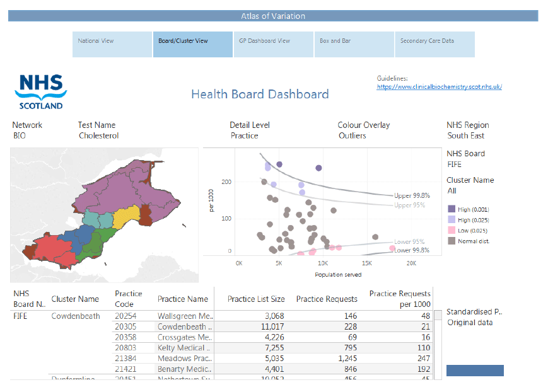
Task: Select the Meadows Prac.. practice name
Action: tap(185, 359)
